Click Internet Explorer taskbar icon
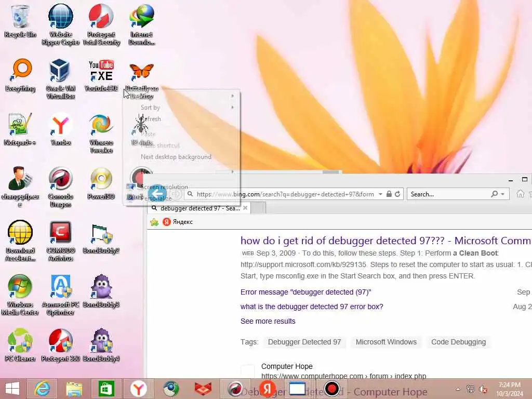Viewport: 532px width, 399px height. (x=43, y=389)
